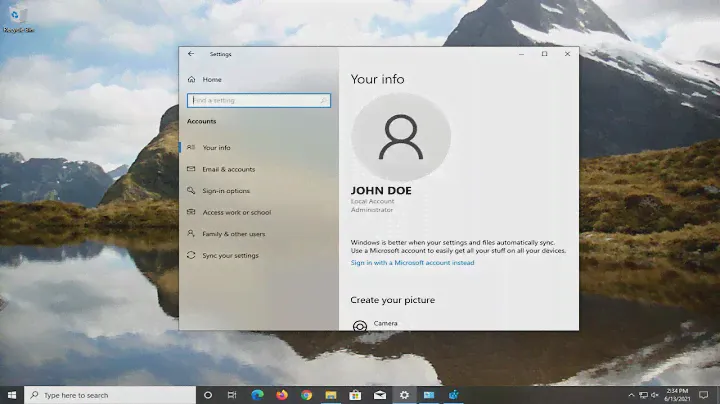
Task: Open Email & accounts settings
Action: click(228, 169)
